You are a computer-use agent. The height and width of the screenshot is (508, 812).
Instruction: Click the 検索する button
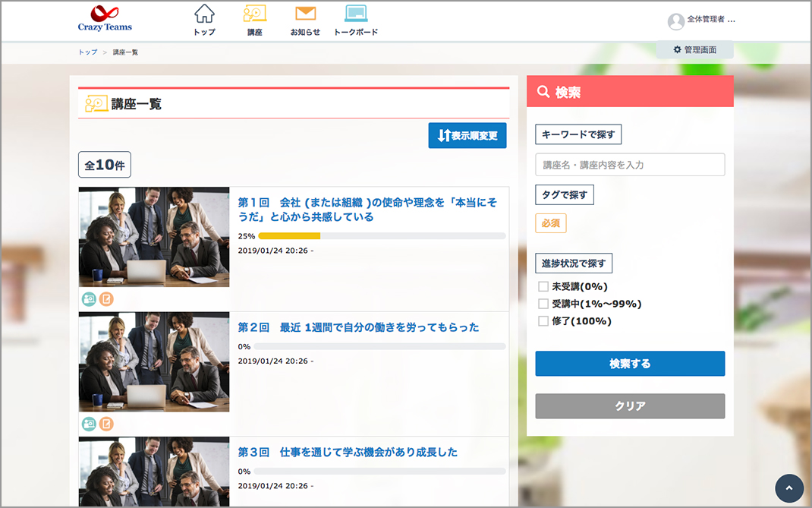[x=630, y=364]
